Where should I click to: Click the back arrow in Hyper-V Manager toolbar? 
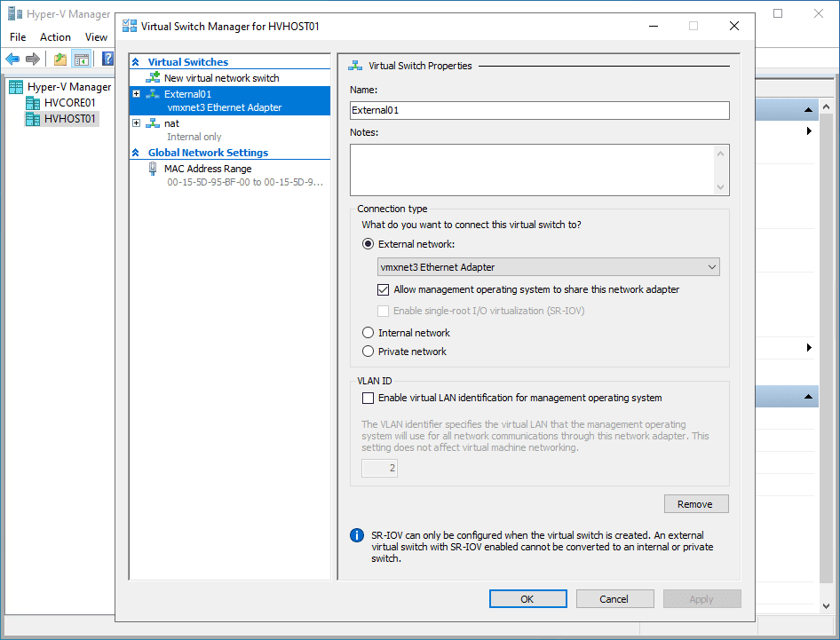[x=12, y=59]
